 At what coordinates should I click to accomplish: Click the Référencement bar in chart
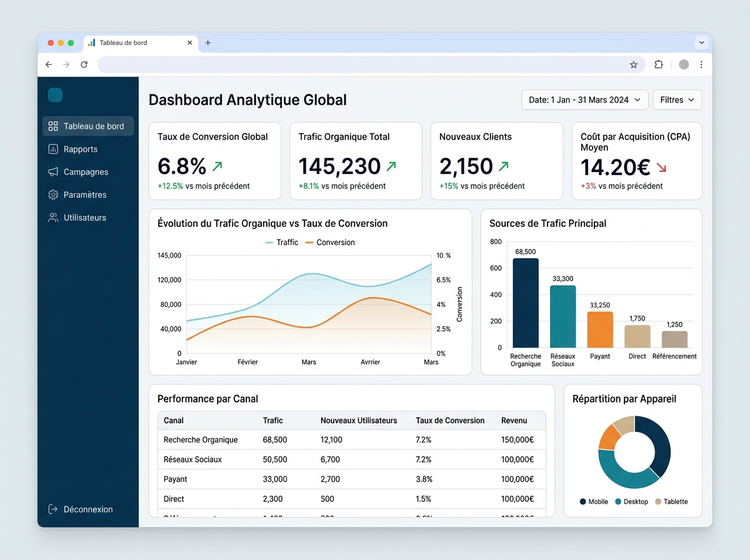click(674, 339)
